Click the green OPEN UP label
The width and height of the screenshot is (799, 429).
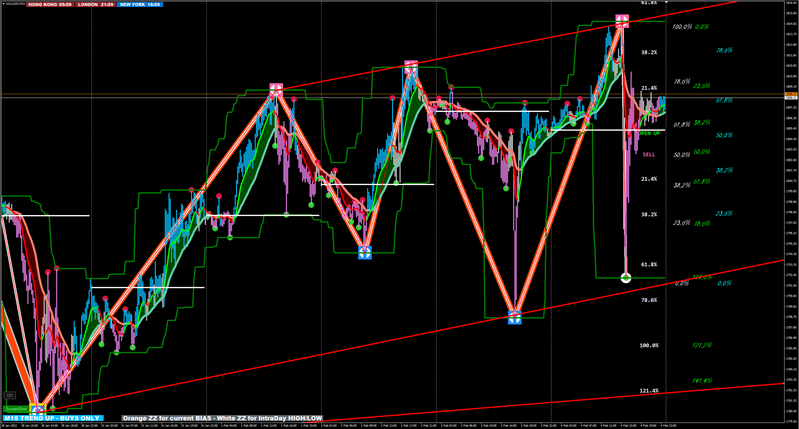click(650, 133)
